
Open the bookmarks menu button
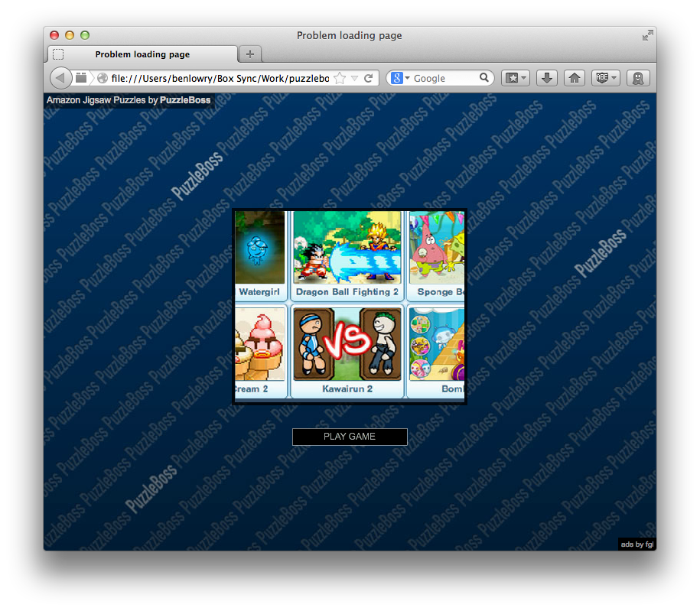click(x=515, y=78)
